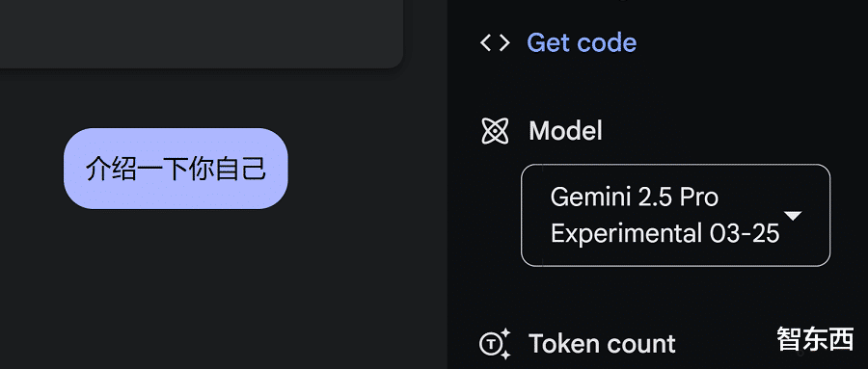868x369 pixels.
Task: Click the Experimental 03-25 text in model selector
Action: click(665, 233)
